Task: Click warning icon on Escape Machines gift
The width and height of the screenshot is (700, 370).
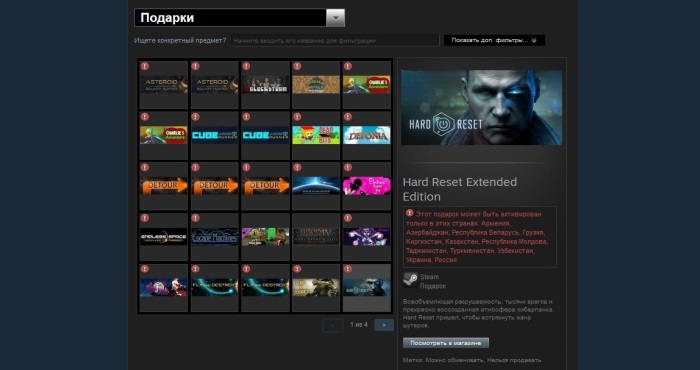Action: pyautogui.click(x=195, y=218)
